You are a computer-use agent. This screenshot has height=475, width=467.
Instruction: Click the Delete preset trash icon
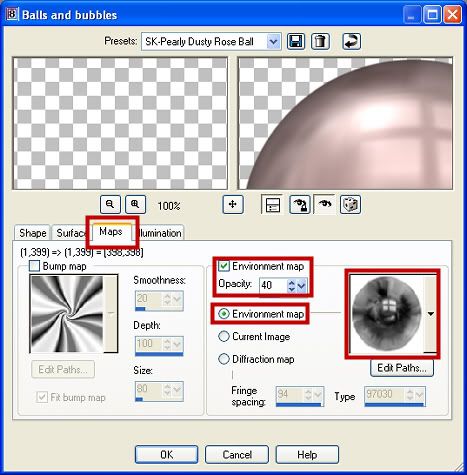click(x=320, y=41)
